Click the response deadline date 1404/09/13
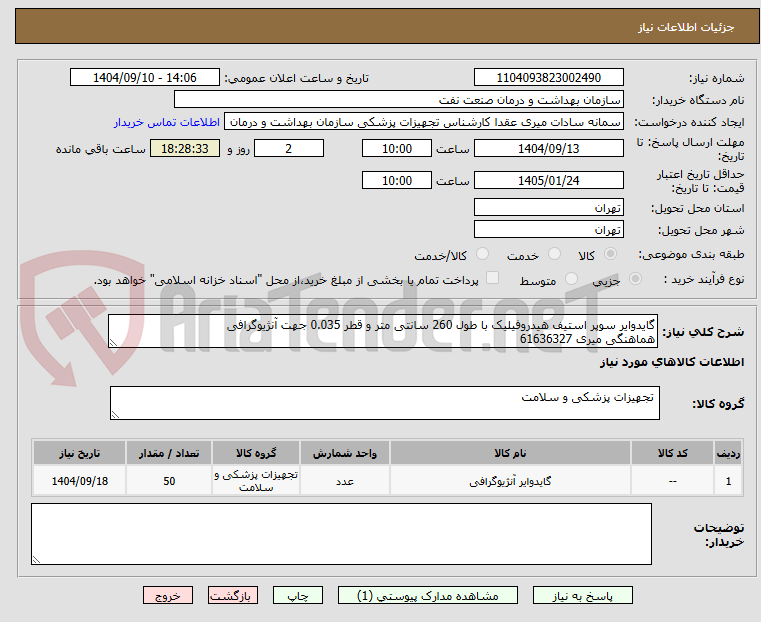Screen dimensions: 761x622 (x=548, y=148)
